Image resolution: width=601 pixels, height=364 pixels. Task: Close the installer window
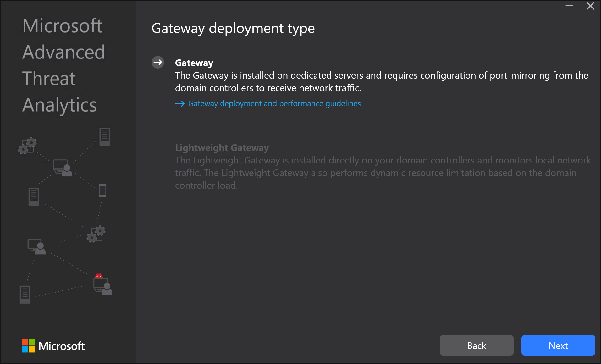pyautogui.click(x=590, y=6)
